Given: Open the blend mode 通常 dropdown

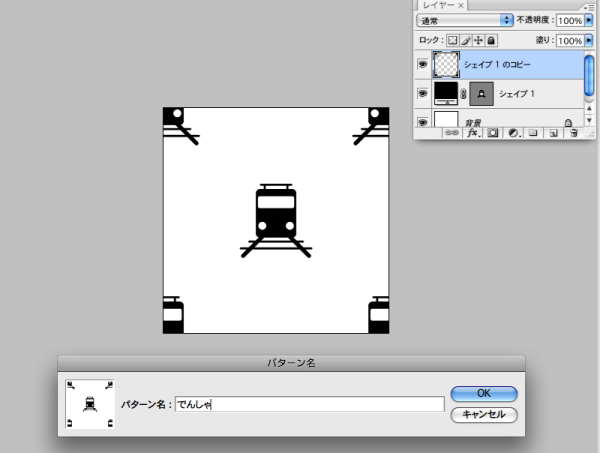Looking at the screenshot, I should 464,20.
